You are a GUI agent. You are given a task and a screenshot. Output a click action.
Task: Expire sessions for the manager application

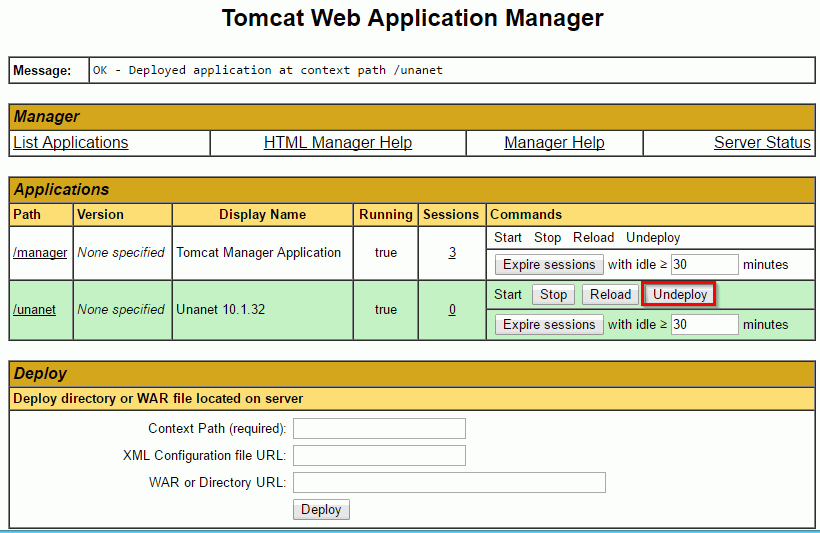(549, 265)
